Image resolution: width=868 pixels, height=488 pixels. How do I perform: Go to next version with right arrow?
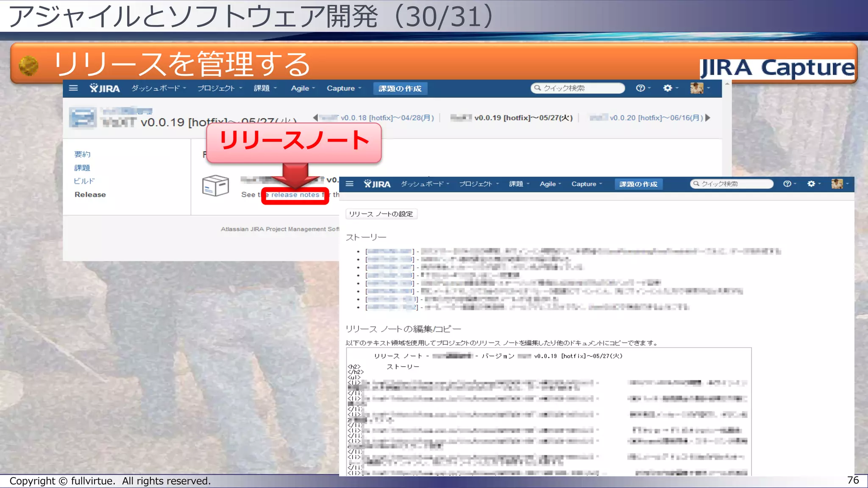(707, 118)
